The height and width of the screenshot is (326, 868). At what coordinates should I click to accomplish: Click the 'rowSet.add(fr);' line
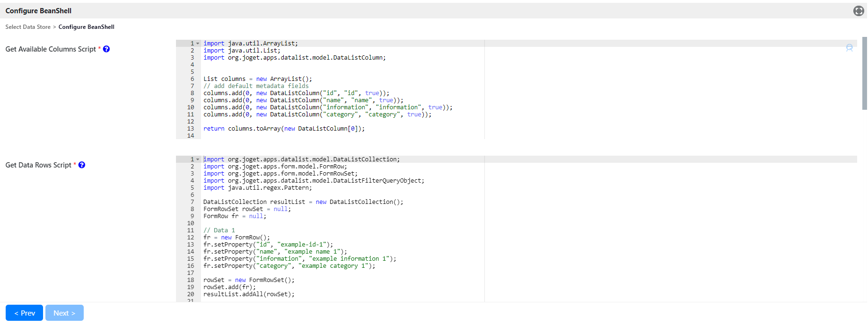pos(229,287)
